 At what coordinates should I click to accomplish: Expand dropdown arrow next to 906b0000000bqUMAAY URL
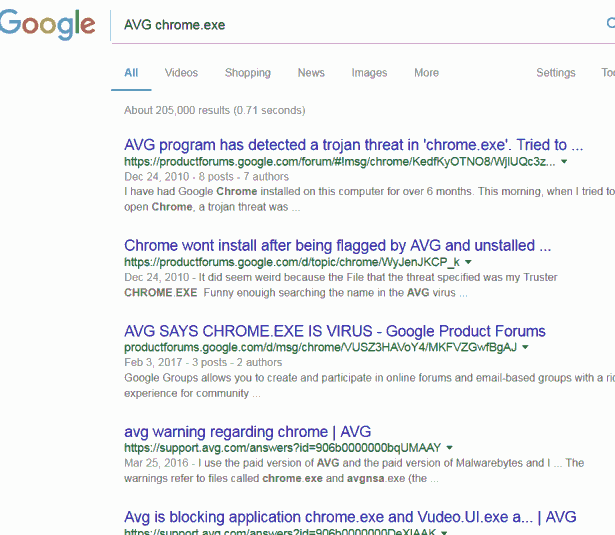pos(450,448)
